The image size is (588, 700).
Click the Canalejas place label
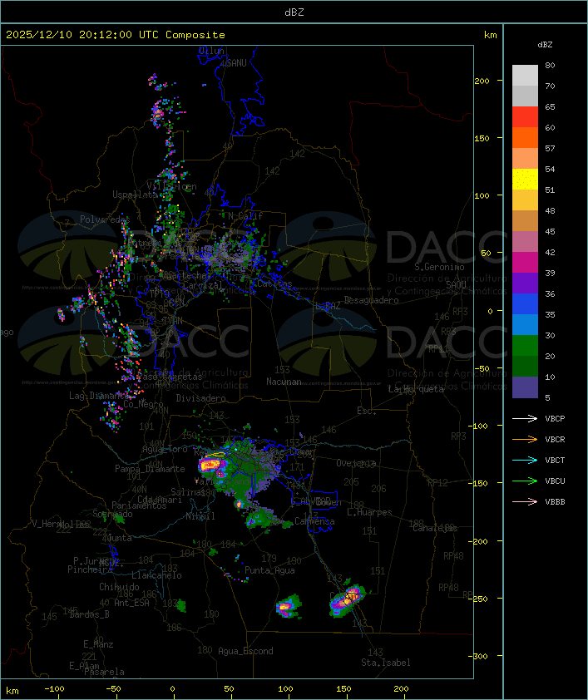click(x=435, y=528)
